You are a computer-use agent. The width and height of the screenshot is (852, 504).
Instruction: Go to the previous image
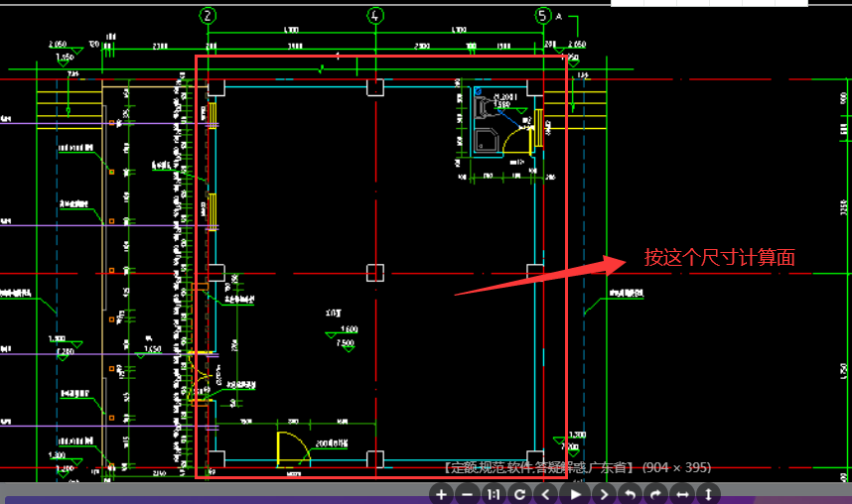[546, 495]
